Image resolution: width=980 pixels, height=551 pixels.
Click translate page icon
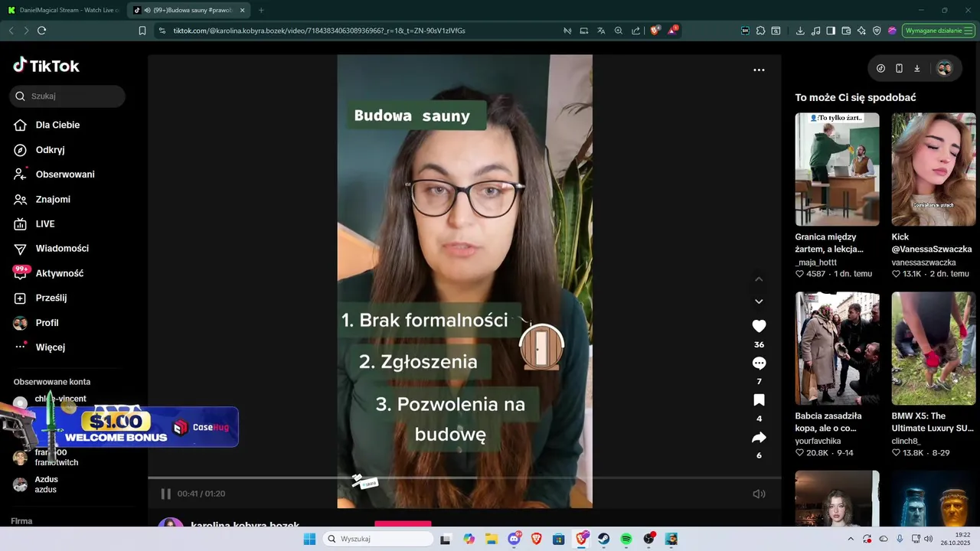coord(601,31)
